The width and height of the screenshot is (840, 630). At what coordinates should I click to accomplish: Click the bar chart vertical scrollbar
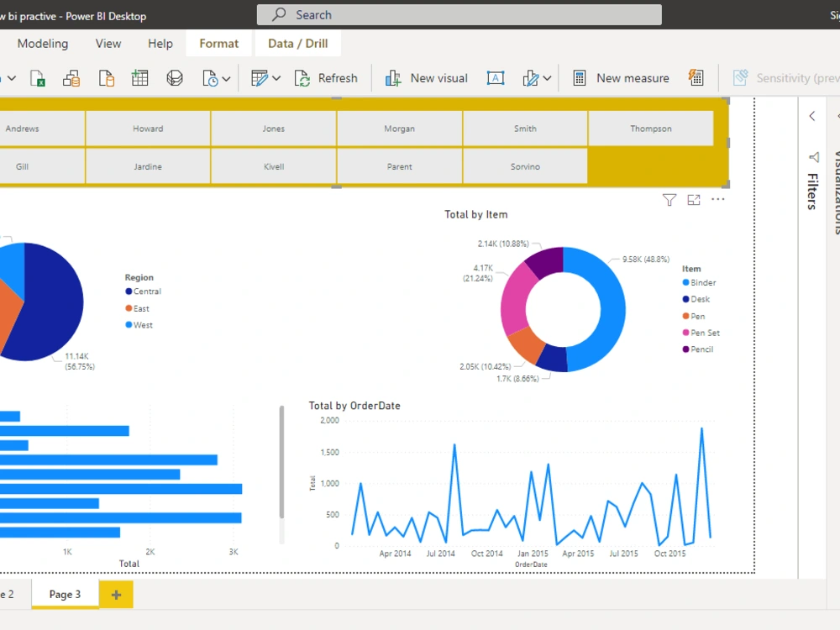281,462
